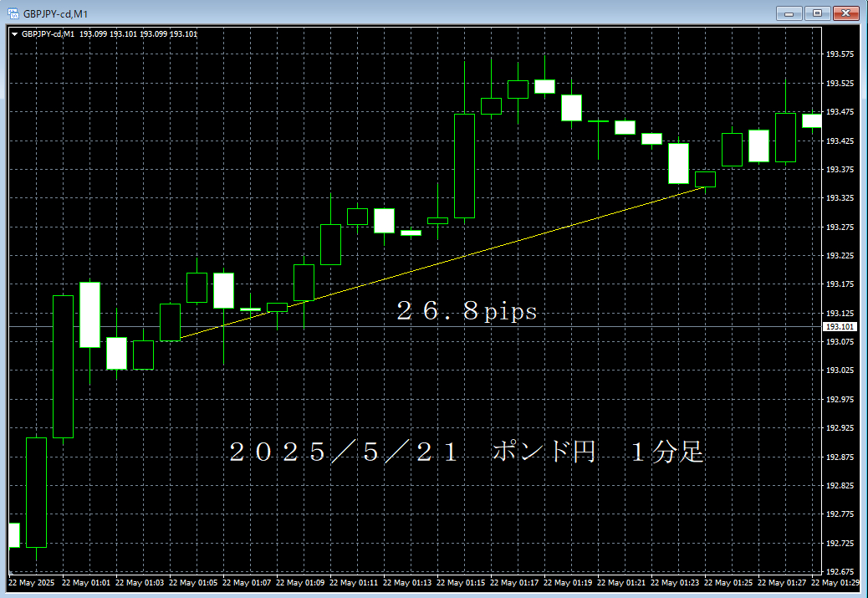This screenshot has width=868, height=598.
Task: Click the 22 May 01:21 time label
Action: point(621,582)
